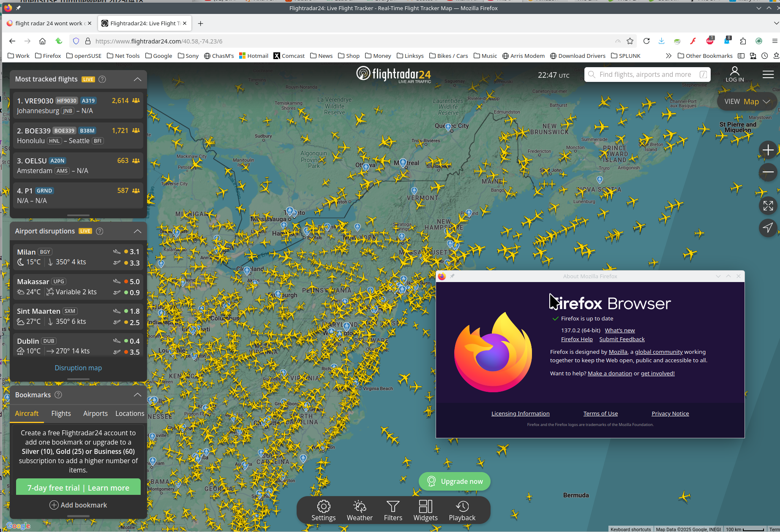Select VRE9030 Johannesburg tracked flight
Screen dimensions: 780x532
[78, 106]
